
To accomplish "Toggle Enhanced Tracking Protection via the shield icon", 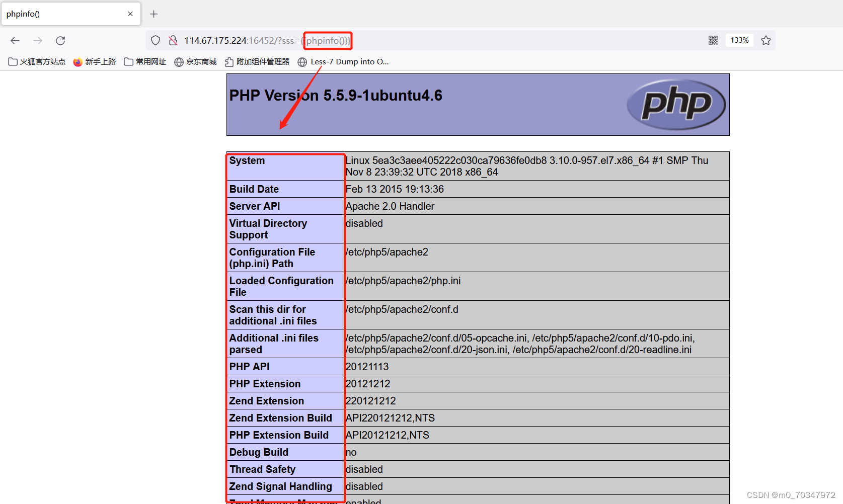I will pos(155,40).
